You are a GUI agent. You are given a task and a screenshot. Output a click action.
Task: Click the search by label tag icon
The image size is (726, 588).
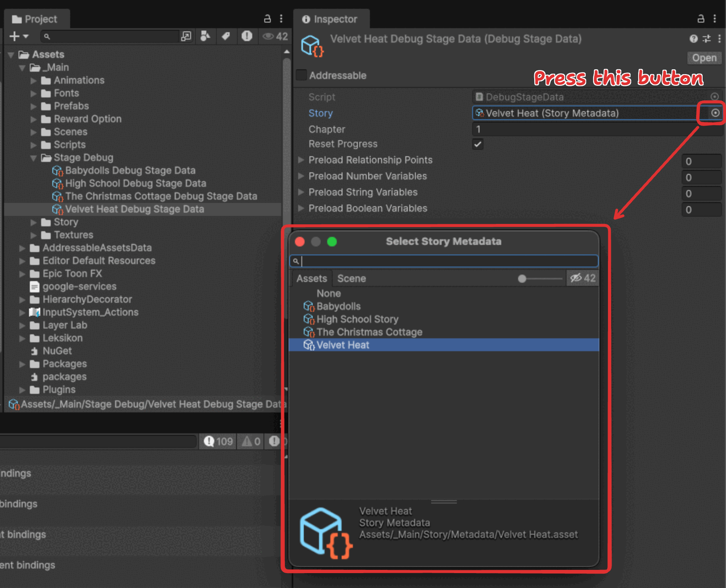pos(226,36)
